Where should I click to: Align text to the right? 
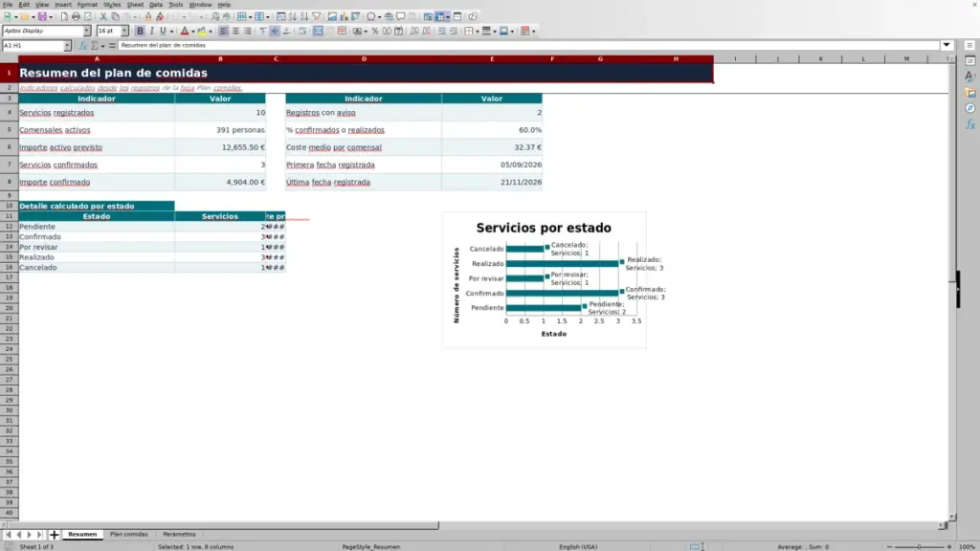coord(248,32)
